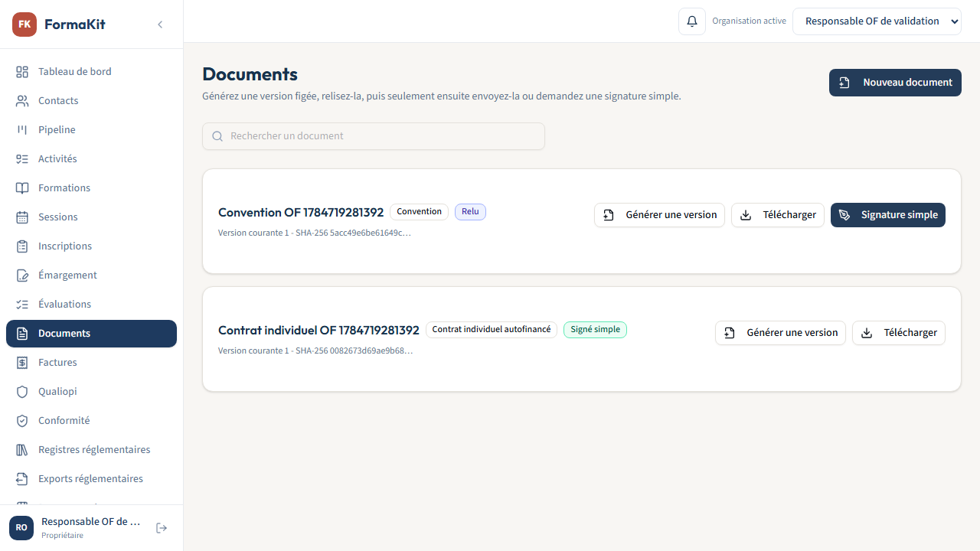Click the logout icon beside user profile
This screenshot has width=980, height=551.
coord(162,528)
